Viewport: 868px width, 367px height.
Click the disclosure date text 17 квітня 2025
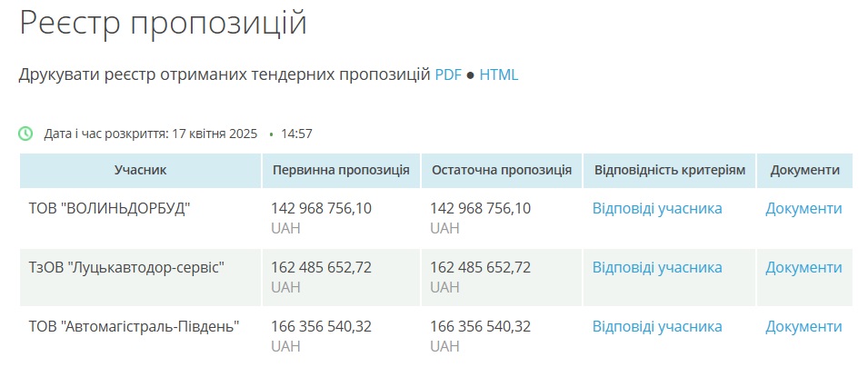pyautogui.click(x=215, y=134)
